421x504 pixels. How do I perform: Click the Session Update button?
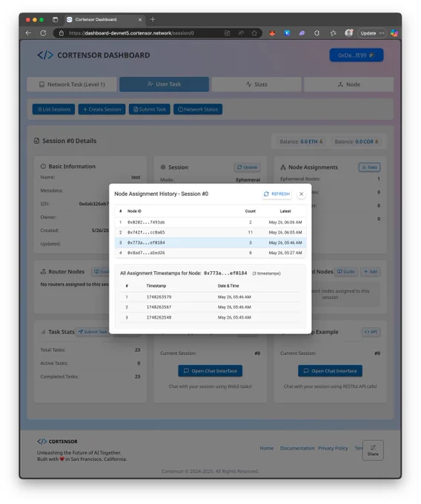(x=247, y=168)
